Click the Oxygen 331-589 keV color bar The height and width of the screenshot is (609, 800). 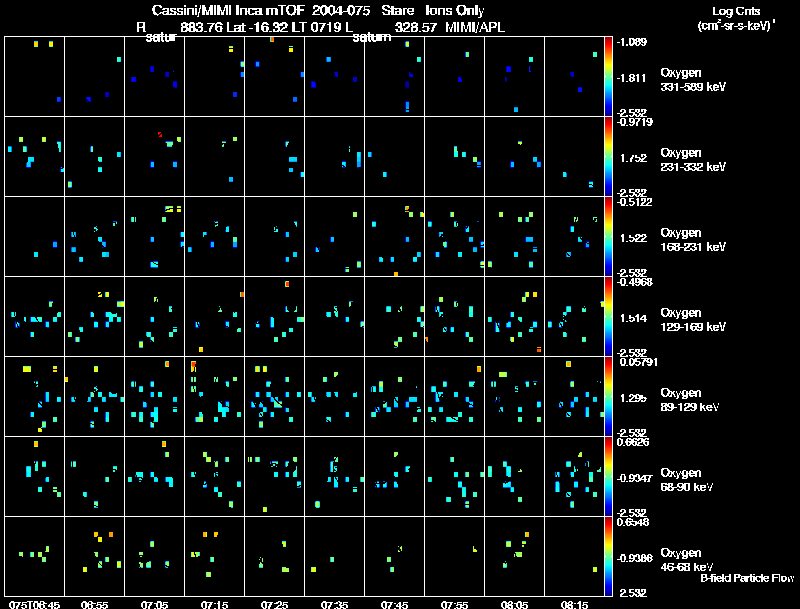coord(608,77)
